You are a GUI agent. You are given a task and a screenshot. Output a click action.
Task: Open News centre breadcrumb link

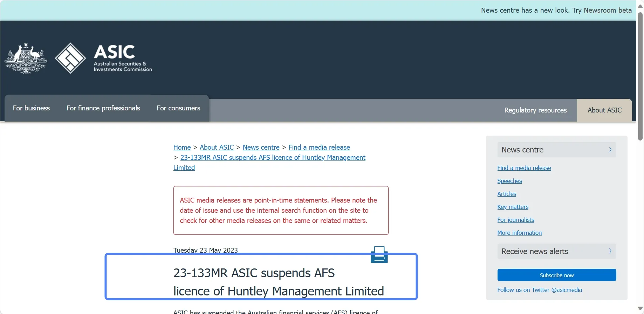pos(261,147)
